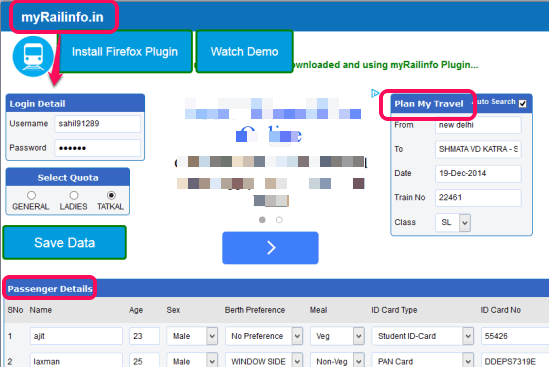Click the Plan My Travel header
The image size is (549, 367).
click(x=429, y=104)
